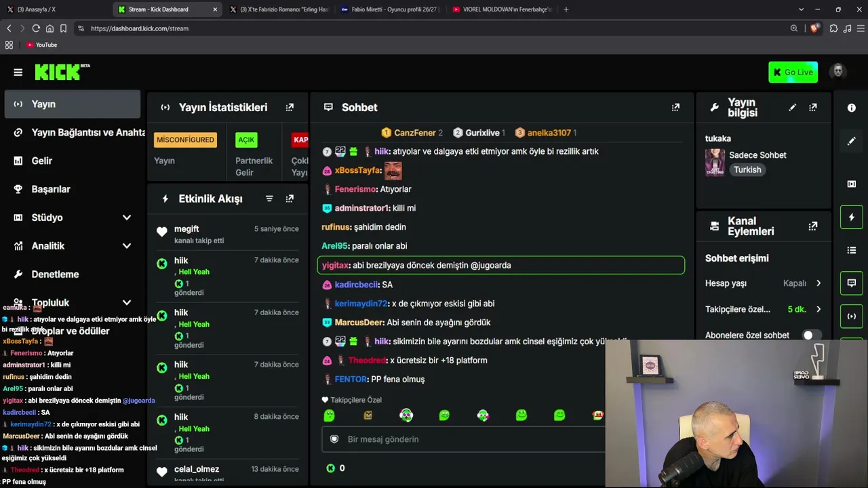This screenshot has width=868, height=488.
Task: Open the Başarılar sidebar page
Action: coord(73,189)
